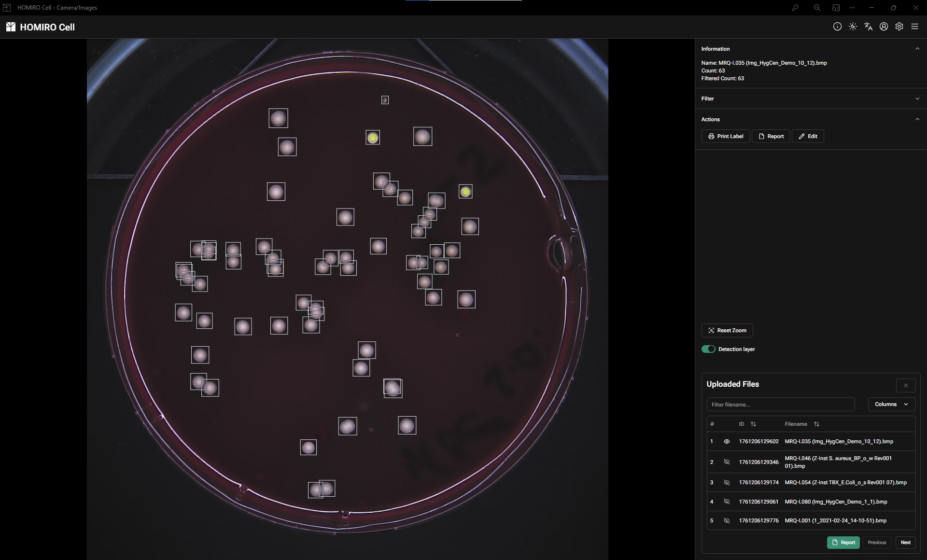
Task: Sort files by Filename column
Action: click(816, 424)
